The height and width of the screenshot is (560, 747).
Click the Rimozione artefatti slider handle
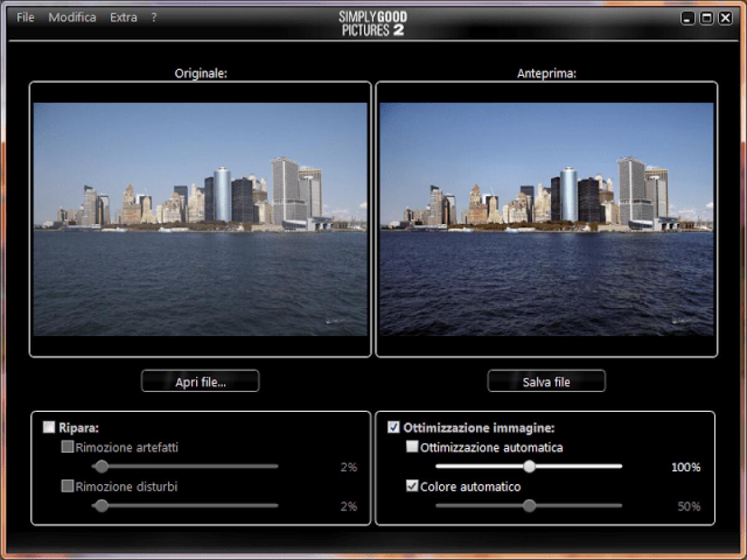pos(101,466)
